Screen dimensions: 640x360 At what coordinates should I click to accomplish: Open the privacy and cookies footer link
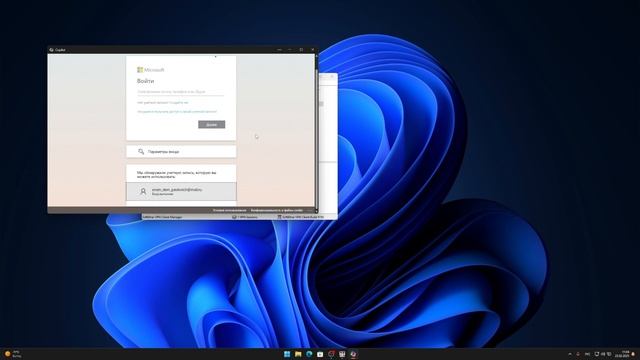(277, 210)
